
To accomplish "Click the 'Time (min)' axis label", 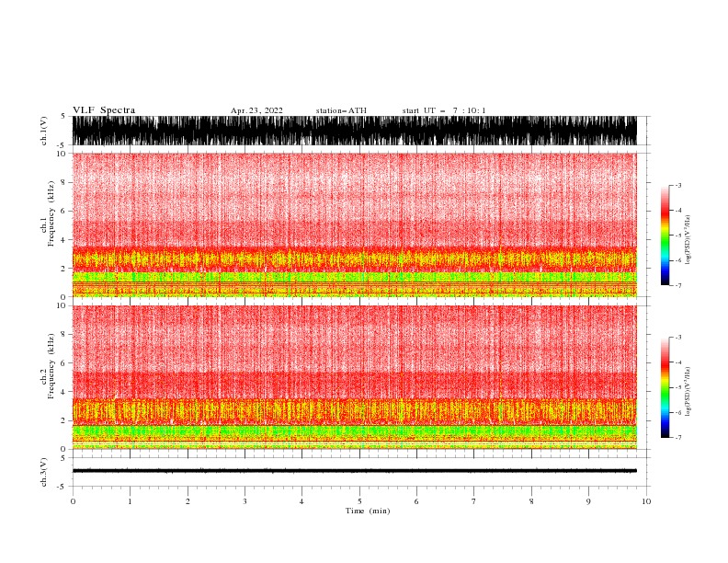I will tap(368, 511).
